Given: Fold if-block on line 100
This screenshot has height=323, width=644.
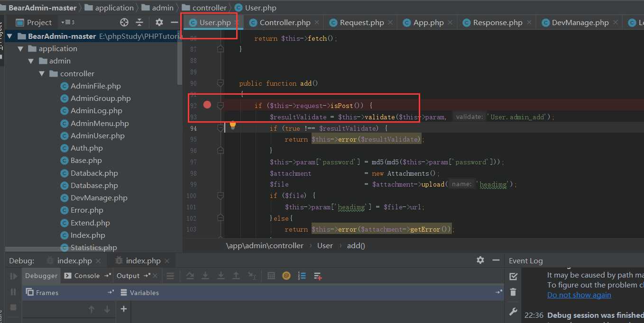Looking at the screenshot, I should coord(221,196).
